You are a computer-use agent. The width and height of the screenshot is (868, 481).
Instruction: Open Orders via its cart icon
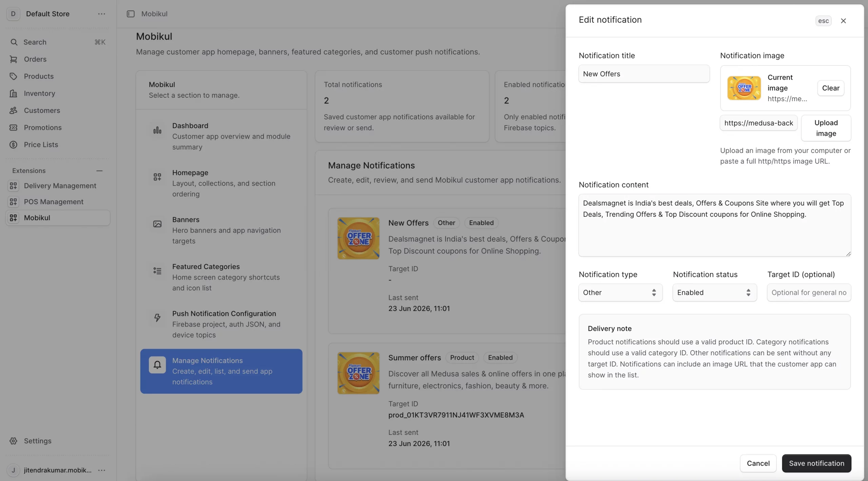tap(14, 59)
